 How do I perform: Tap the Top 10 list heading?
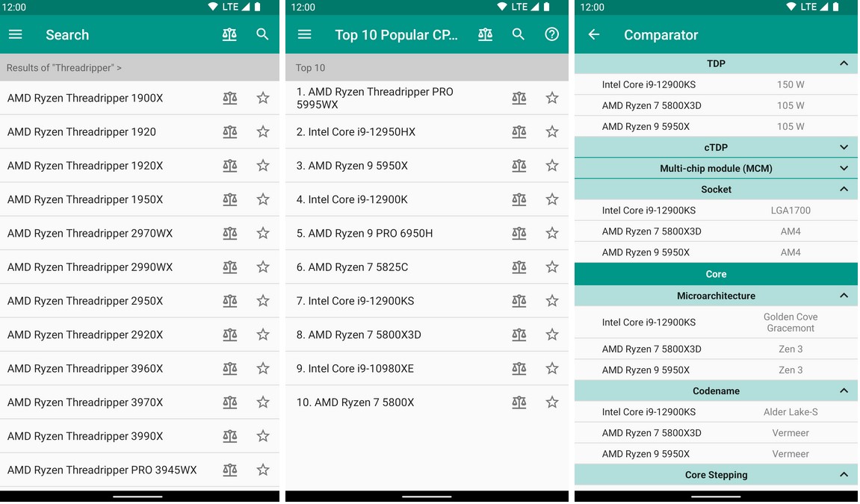coord(310,68)
